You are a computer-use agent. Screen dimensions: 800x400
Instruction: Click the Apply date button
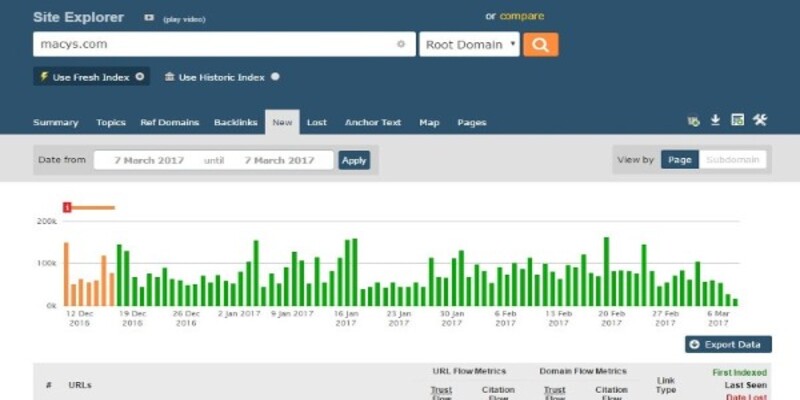(354, 160)
